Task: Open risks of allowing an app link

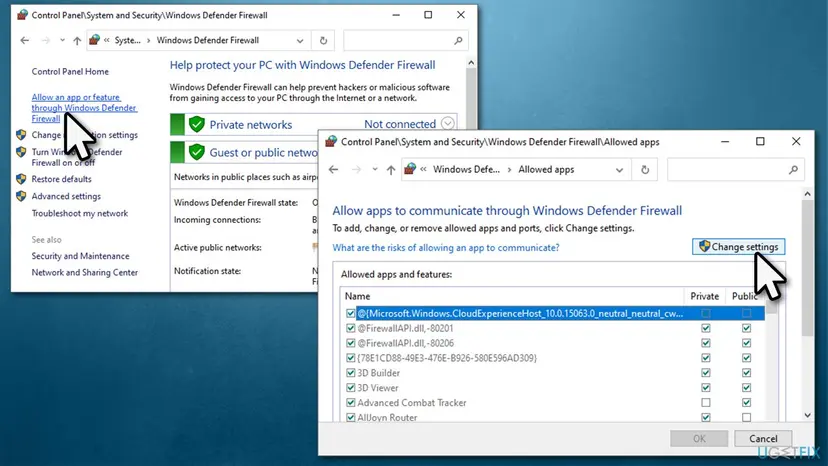Action: pyautogui.click(x=446, y=247)
